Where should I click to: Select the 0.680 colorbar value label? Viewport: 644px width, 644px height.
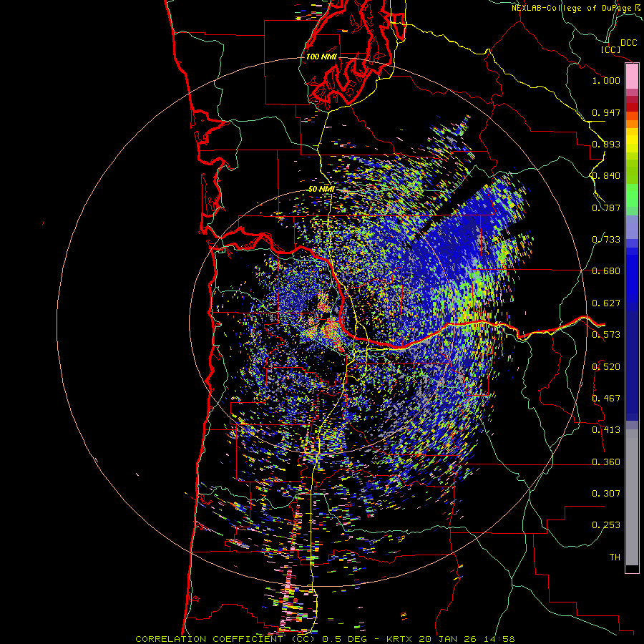click(x=606, y=271)
